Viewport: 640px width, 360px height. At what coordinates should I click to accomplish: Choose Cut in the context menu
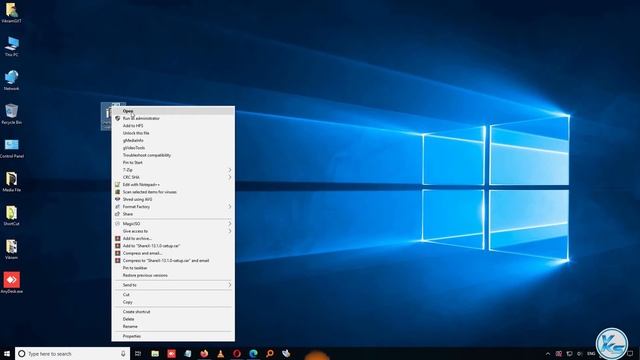click(x=173, y=295)
